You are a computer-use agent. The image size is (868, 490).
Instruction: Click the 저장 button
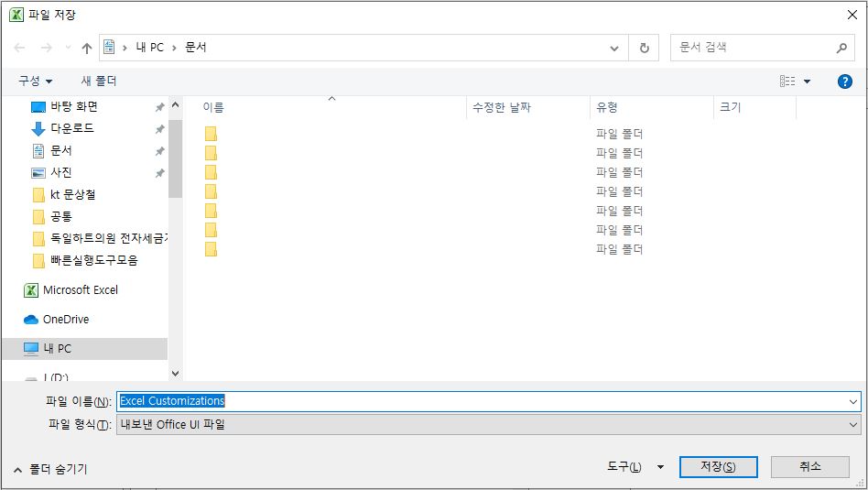click(x=718, y=467)
